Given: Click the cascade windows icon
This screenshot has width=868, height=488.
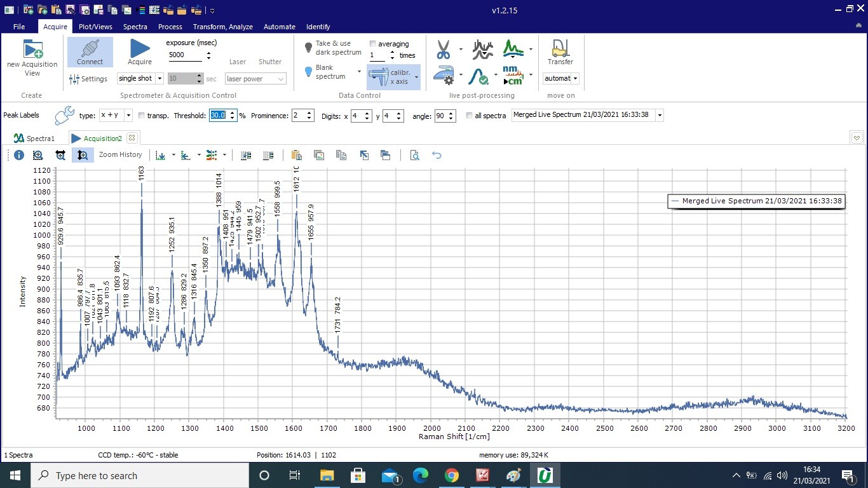Looking at the screenshot, I should [x=385, y=155].
